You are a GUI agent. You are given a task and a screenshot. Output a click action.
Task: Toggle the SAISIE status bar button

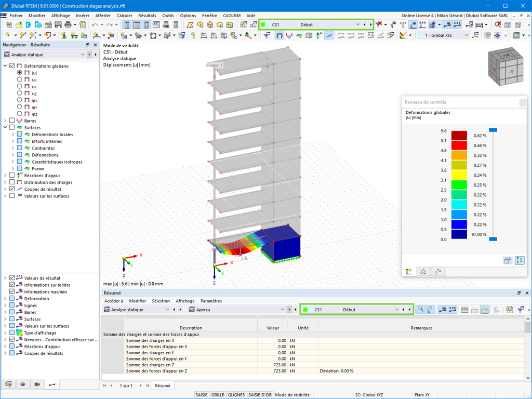click(x=202, y=395)
